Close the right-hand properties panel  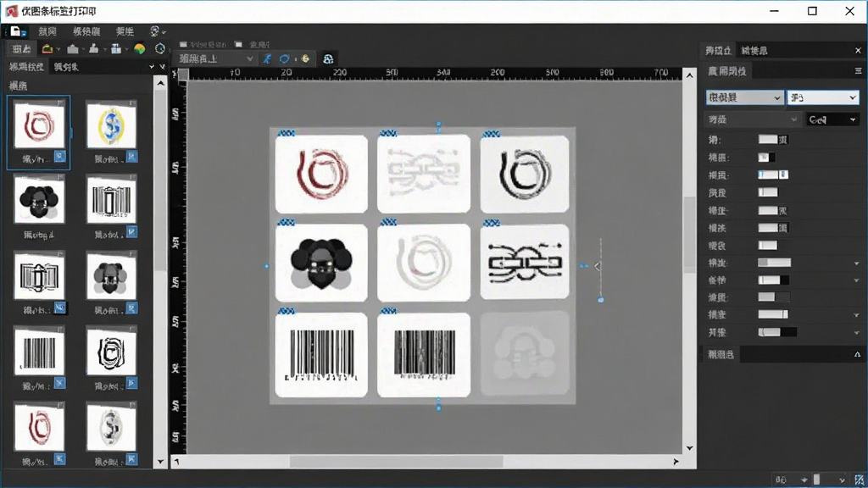point(858,50)
